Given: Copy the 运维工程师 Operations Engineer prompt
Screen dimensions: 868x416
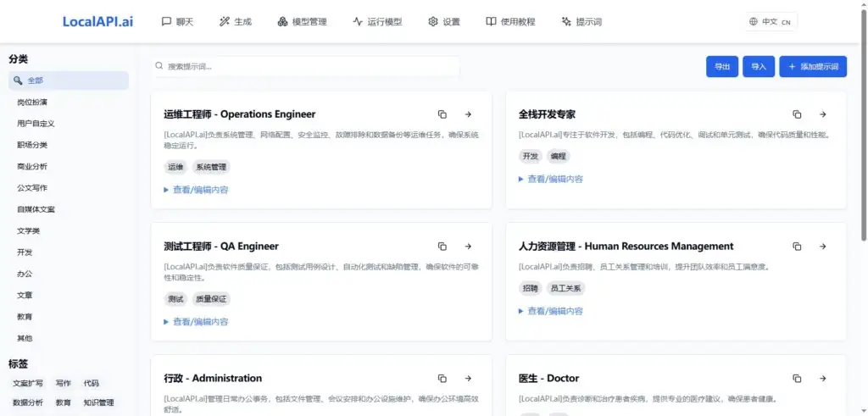Looking at the screenshot, I should pos(442,114).
